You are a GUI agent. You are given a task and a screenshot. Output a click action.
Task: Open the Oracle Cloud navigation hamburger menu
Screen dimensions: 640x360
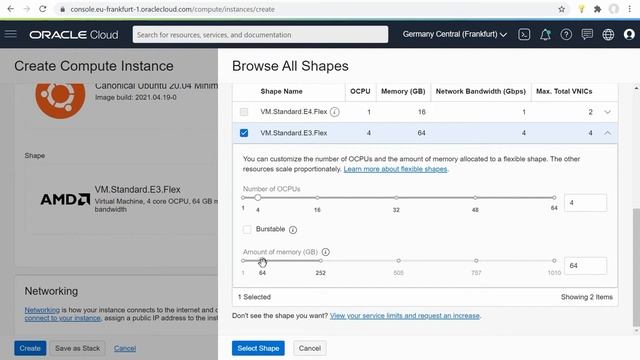[x=11, y=34]
